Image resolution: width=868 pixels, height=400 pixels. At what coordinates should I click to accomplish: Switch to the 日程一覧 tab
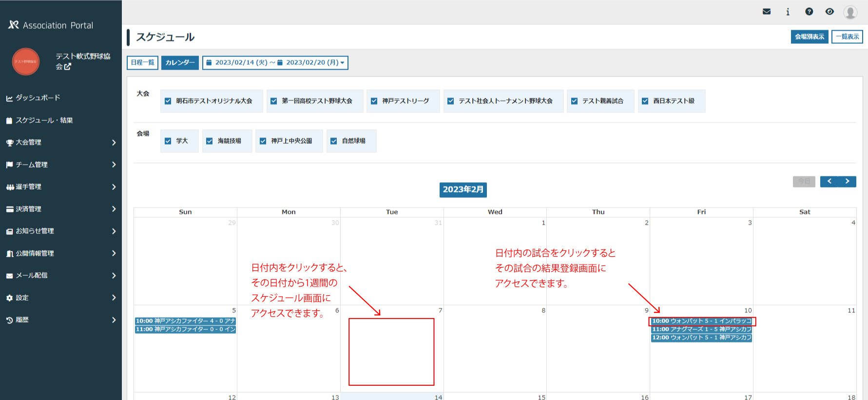pos(142,62)
